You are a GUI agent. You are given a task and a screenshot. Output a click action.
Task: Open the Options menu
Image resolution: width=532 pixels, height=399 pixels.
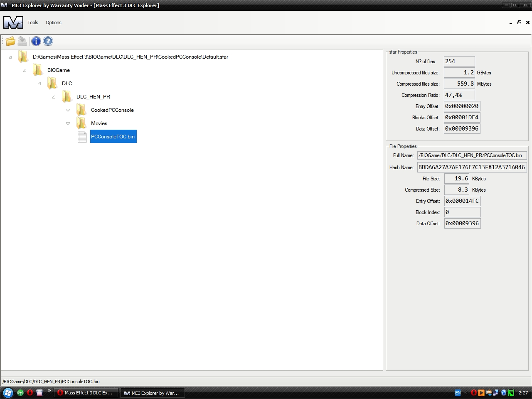click(54, 22)
